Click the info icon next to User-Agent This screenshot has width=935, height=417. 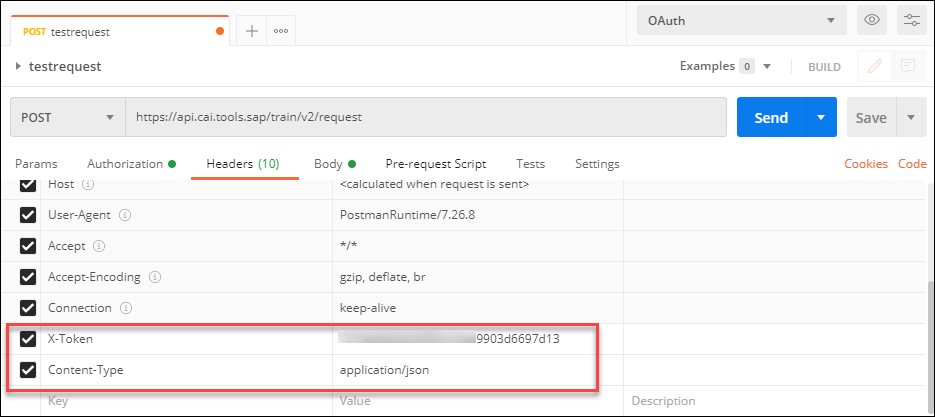coord(125,215)
